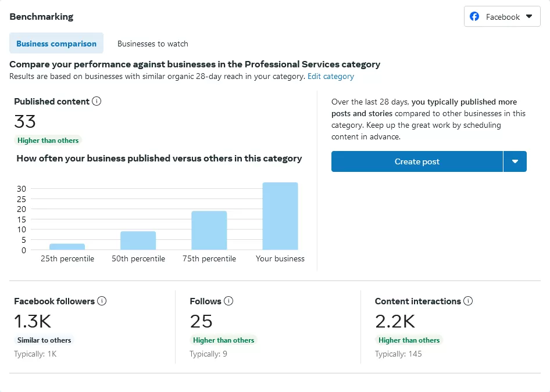Select the 25th percentile bar in chart
550x392 pixels.
pyautogui.click(x=67, y=247)
